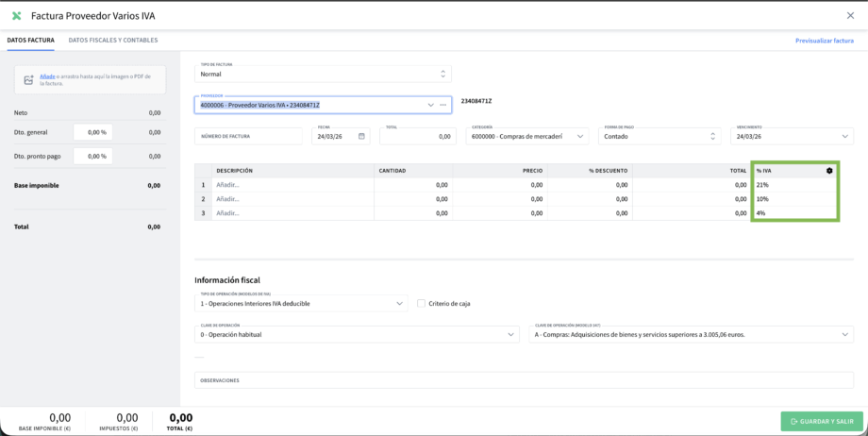Enable the Criterio de caja checkbox
The width and height of the screenshot is (868, 436).
click(421, 304)
